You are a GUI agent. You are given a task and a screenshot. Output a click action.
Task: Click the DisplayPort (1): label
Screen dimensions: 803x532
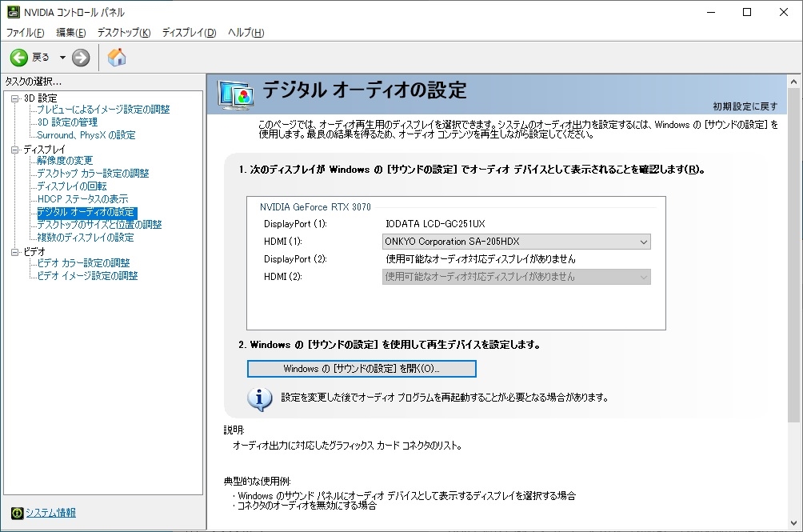click(x=295, y=224)
